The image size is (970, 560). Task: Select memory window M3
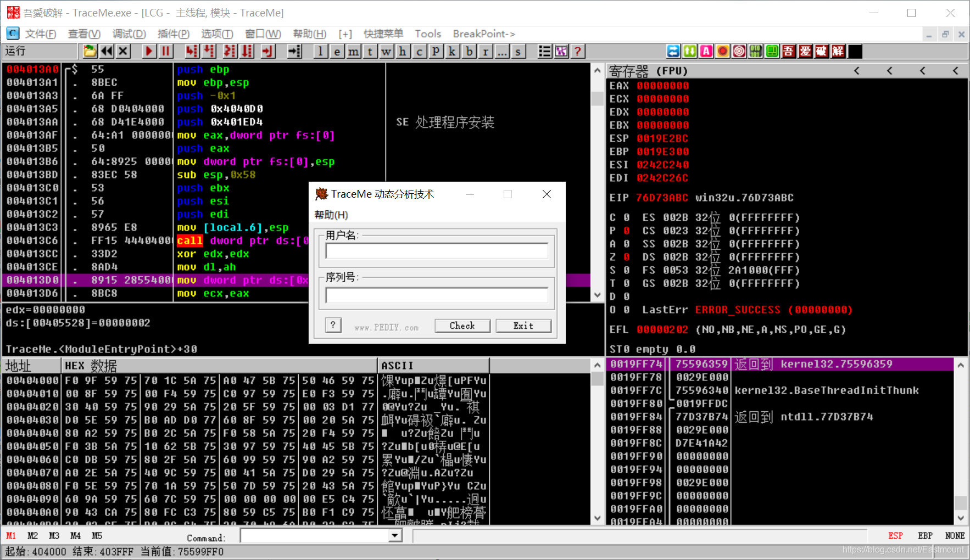point(54,536)
